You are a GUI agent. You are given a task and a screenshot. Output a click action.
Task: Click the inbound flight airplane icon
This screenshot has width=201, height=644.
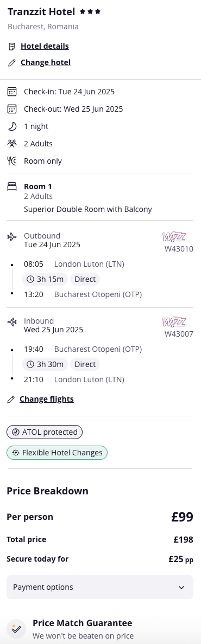[12, 322]
